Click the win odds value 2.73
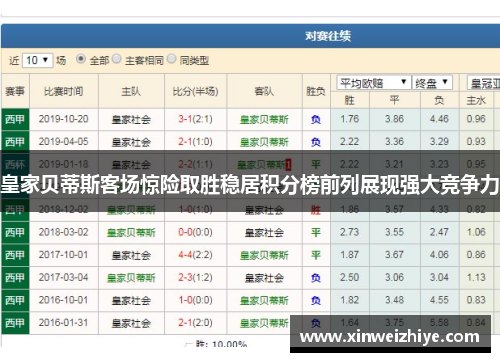 (x=350, y=232)
